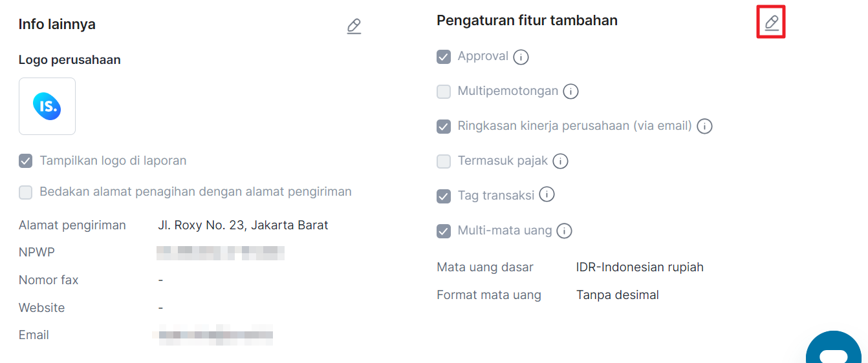Select the IDR-Indonesian rupiah currency value

640,267
